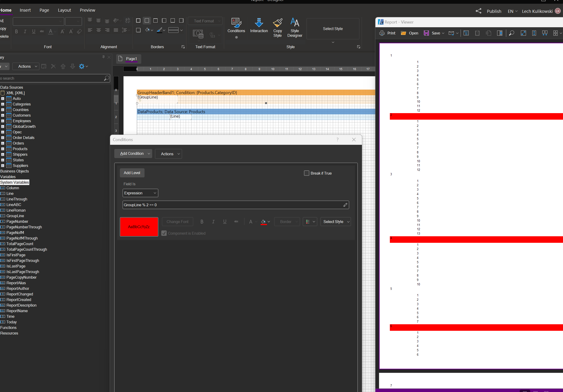Open the Style Designer tool
Screen dimensions: 563x392
click(x=295, y=27)
